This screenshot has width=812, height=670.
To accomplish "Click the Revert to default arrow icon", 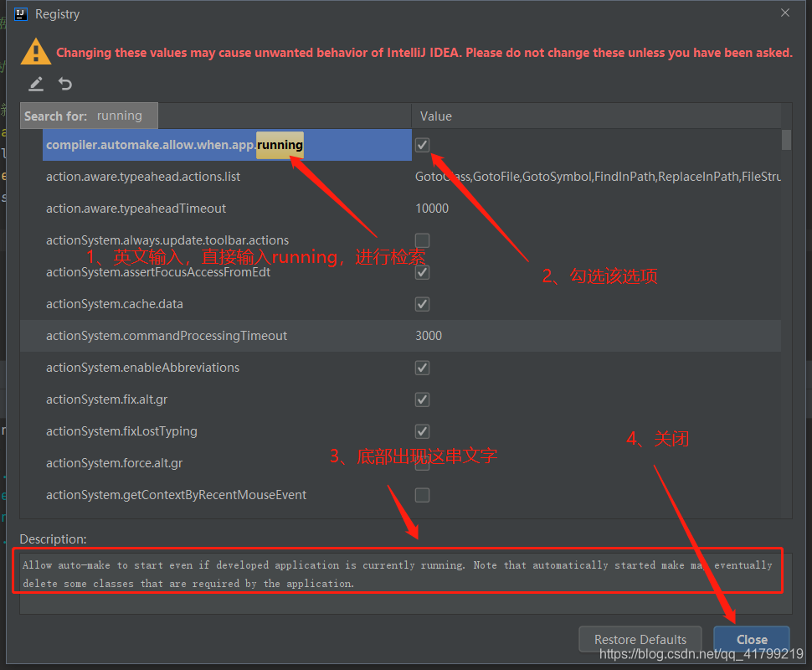I will click(x=65, y=84).
